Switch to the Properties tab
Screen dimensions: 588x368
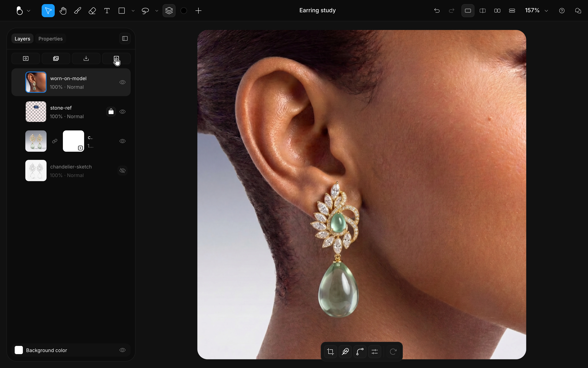pyautogui.click(x=51, y=39)
